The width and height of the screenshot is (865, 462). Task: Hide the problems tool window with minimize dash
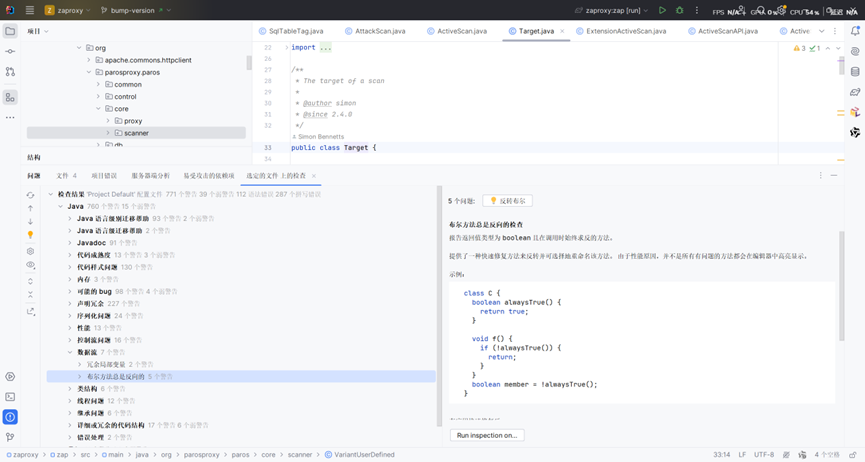coord(834,175)
